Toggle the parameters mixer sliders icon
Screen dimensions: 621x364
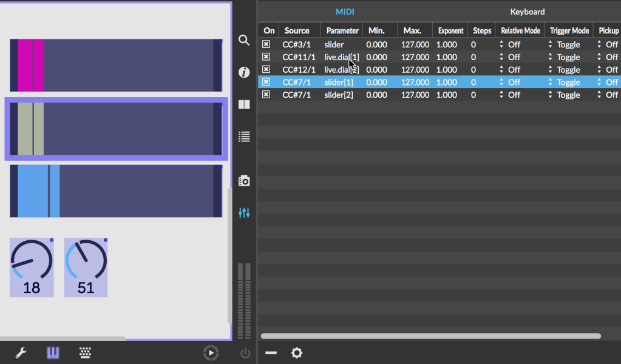click(x=244, y=213)
